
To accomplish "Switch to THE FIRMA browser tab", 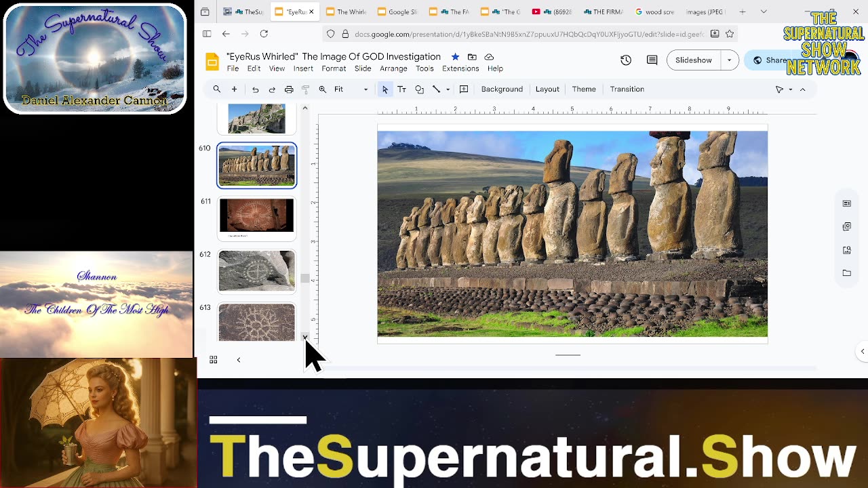I will point(604,12).
